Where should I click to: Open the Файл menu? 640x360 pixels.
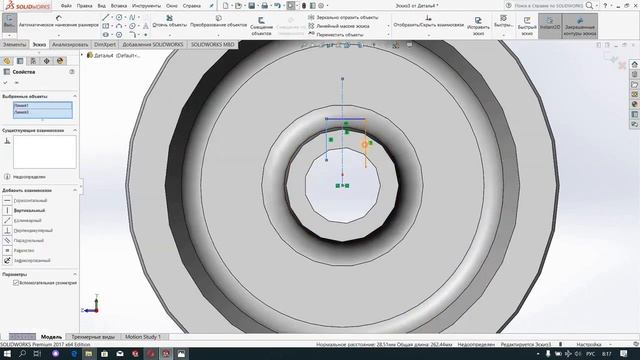point(66,6)
